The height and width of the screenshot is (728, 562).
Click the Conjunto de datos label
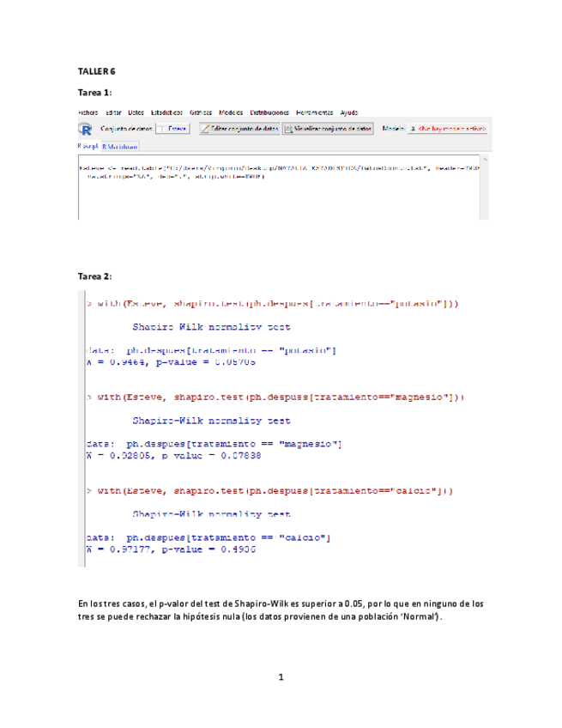tap(126, 129)
